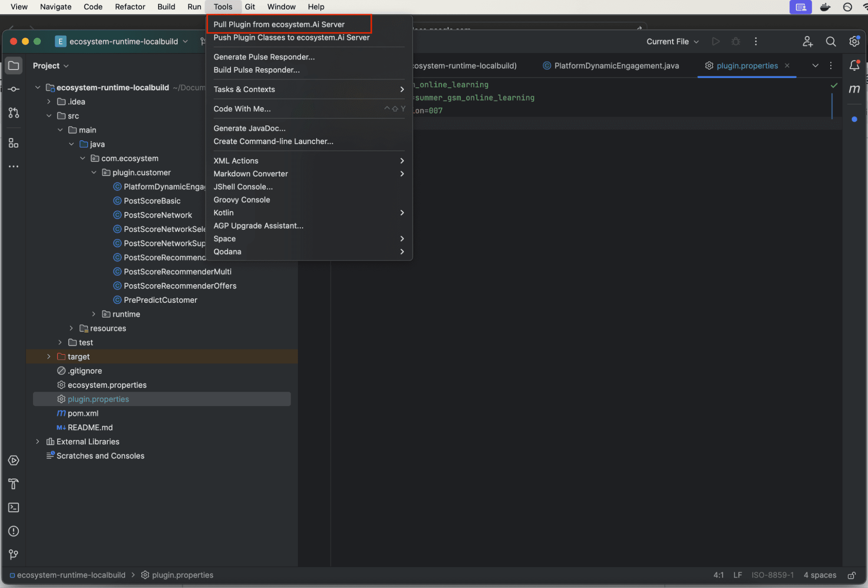The image size is (868, 588).
Task: Start a Code With Me session
Action: pos(807,41)
